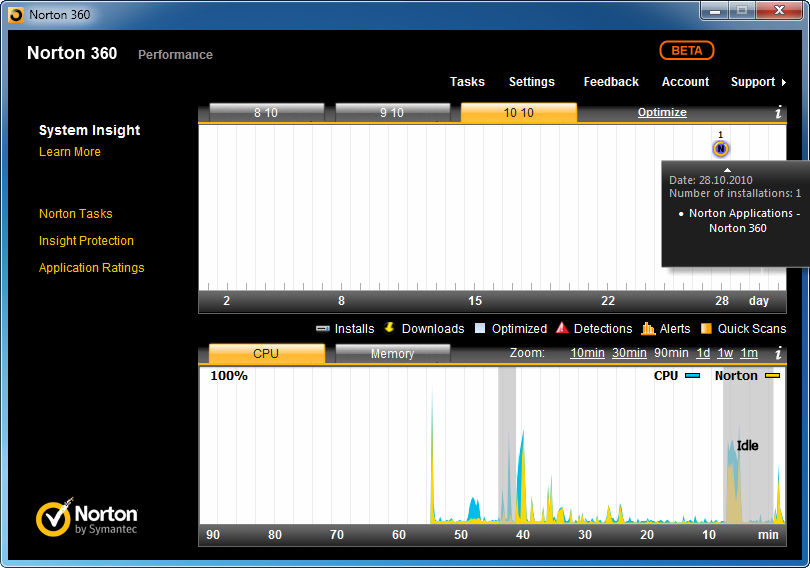The height and width of the screenshot is (568, 810).
Task: Set zoom to 1m
Action: click(749, 353)
